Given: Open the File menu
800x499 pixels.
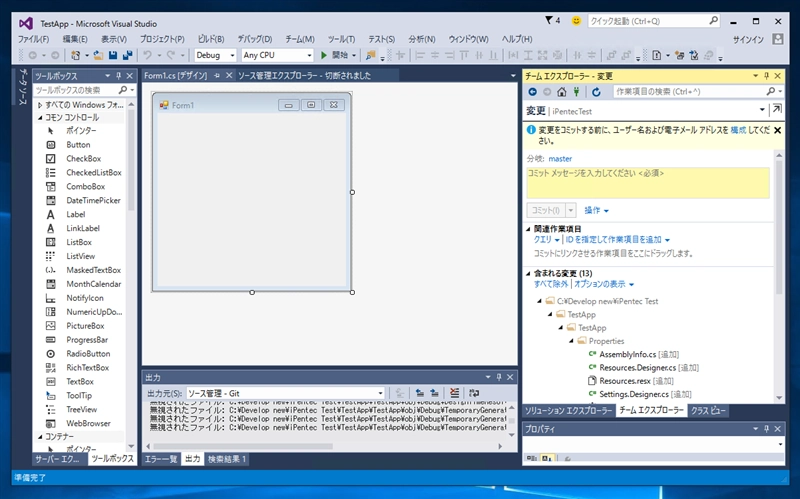Looking at the screenshot, I should tap(33, 39).
